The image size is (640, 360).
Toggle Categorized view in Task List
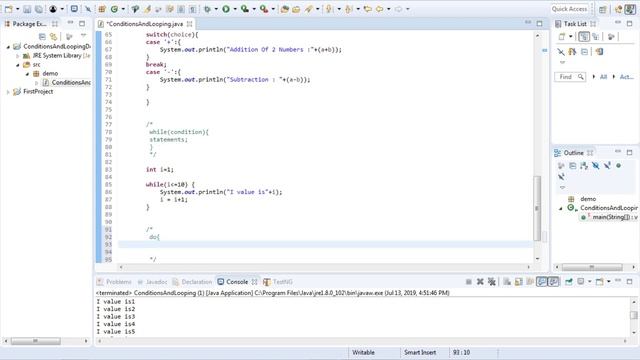(x=584, y=37)
